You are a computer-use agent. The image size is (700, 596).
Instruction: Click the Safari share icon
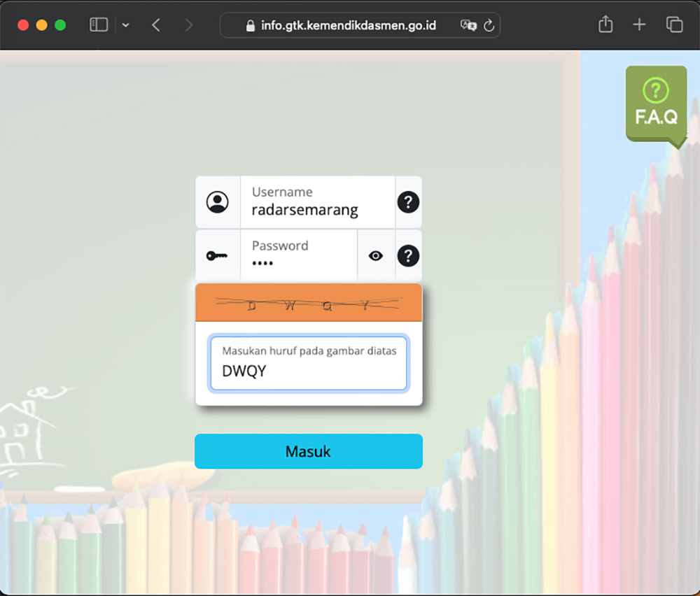(x=605, y=25)
